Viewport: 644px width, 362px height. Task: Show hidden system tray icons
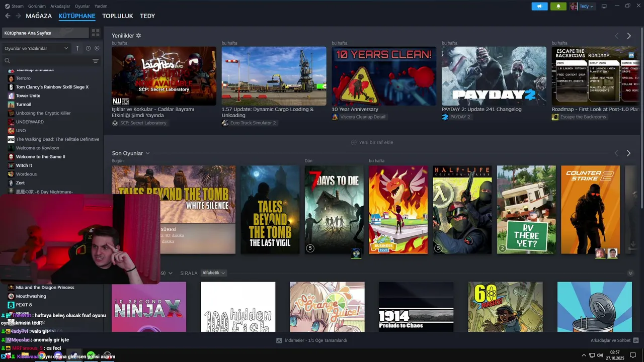(584, 355)
